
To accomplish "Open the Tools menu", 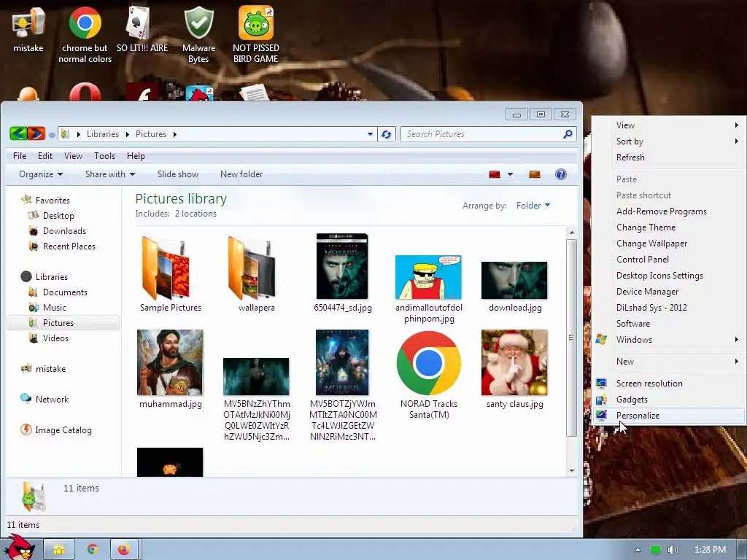I will tap(104, 156).
